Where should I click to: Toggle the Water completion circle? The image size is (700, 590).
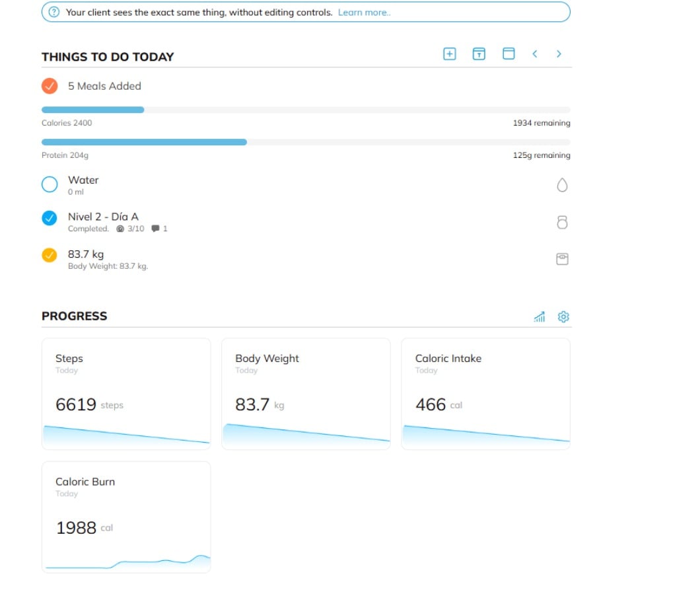pyautogui.click(x=50, y=184)
